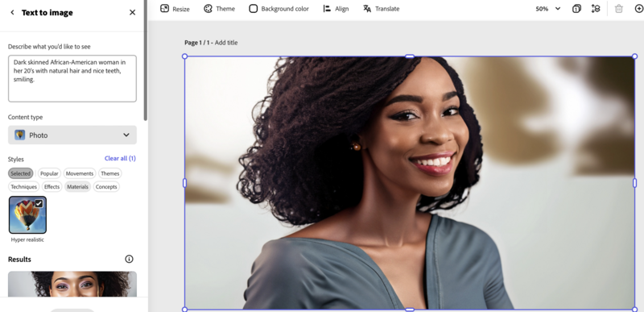Select the Hyper realistic balloon thumbnail

point(27,215)
